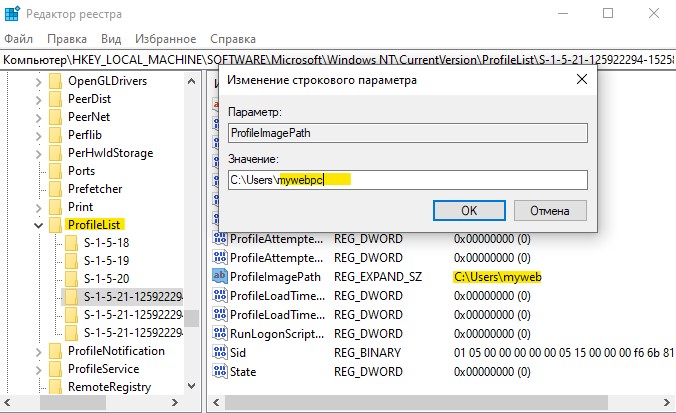Click the REG_BINARY type cell
Screen dimensions: 676x413
point(367,353)
